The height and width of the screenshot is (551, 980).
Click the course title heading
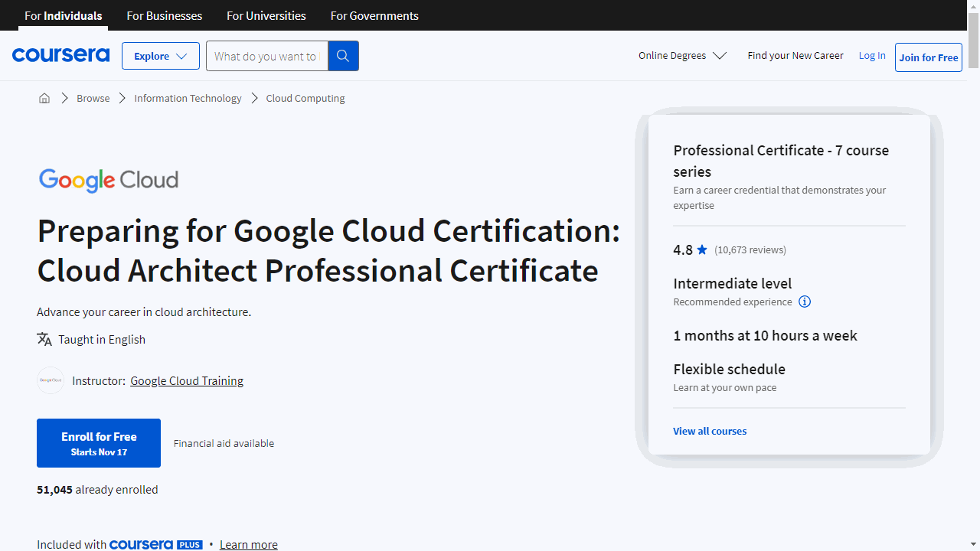328,250
